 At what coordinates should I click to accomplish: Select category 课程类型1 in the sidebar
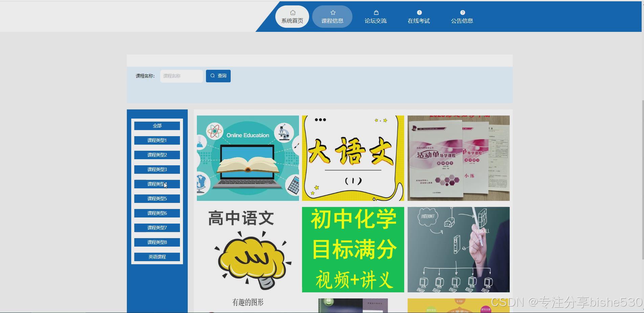pyautogui.click(x=157, y=140)
